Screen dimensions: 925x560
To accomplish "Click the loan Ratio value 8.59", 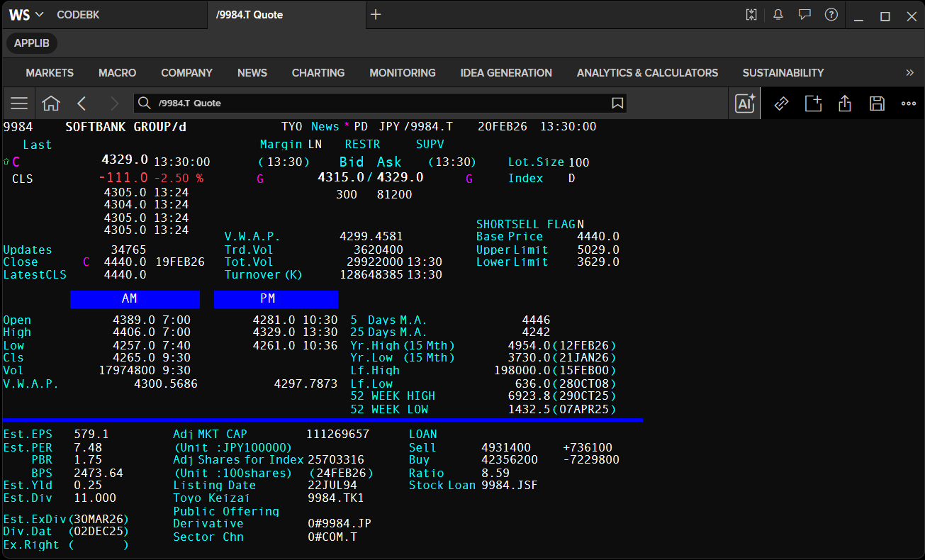I will pos(495,474).
